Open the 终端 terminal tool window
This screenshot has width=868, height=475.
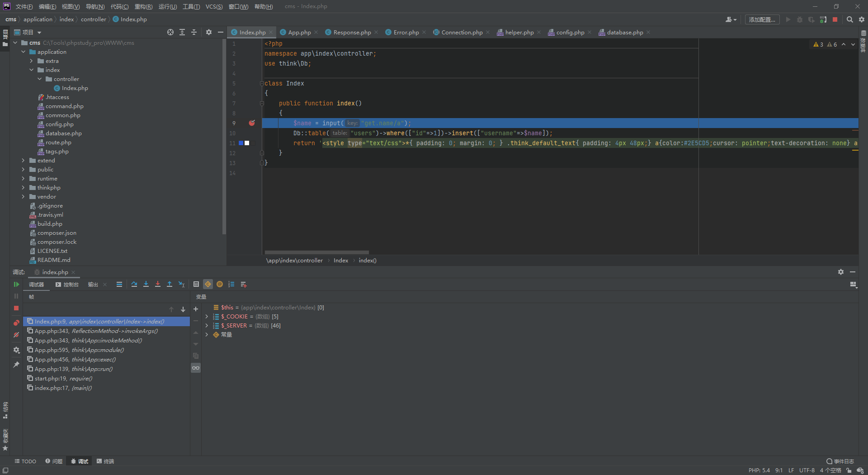point(105,461)
